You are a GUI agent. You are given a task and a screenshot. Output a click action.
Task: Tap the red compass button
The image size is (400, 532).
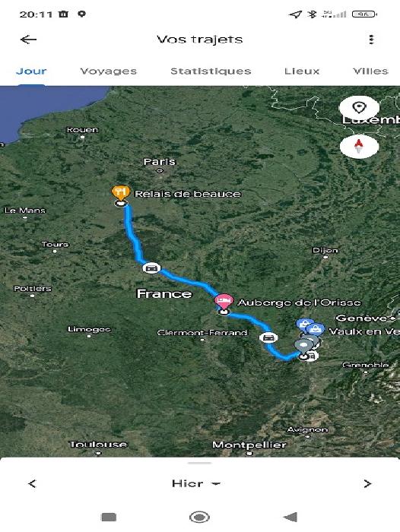pyautogui.click(x=359, y=147)
